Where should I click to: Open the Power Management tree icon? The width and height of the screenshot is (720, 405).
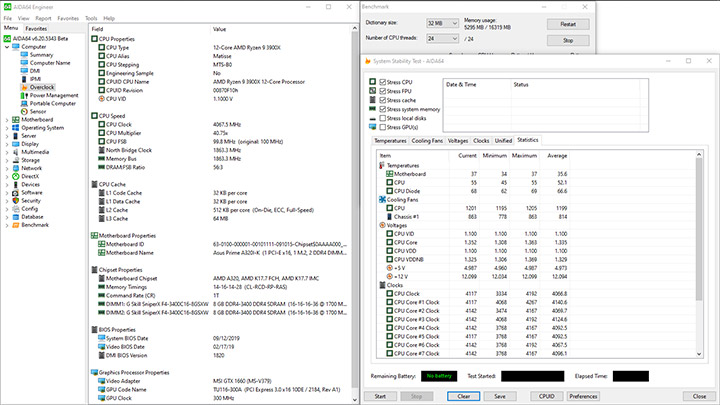pos(23,95)
